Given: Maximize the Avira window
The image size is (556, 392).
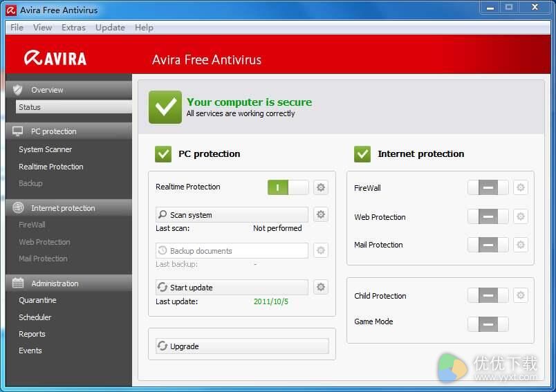Looking at the screenshot, I should tap(509, 8).
